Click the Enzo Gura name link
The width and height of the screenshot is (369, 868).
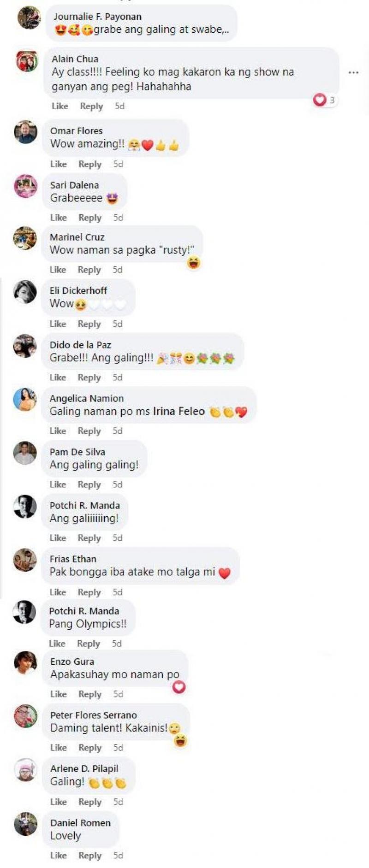tap(72, 661)
